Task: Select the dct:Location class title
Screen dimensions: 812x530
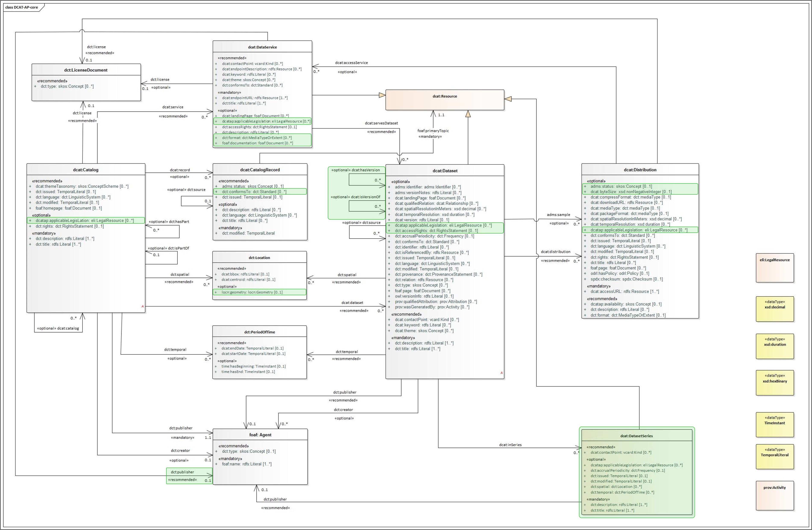Action: [x=259, y=258]
